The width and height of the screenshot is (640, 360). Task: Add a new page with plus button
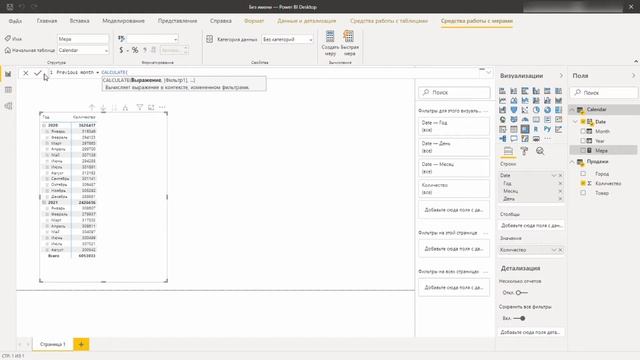(81, 344)
